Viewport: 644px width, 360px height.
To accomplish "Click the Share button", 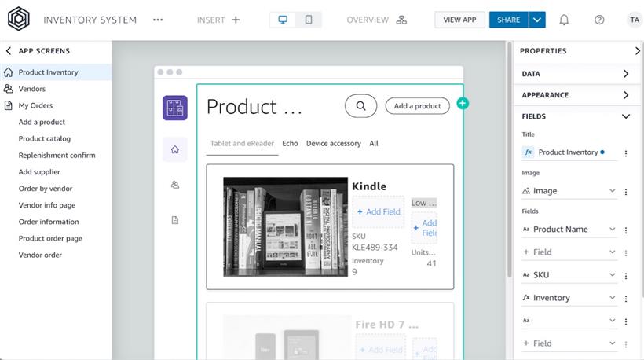I will pyautogui.click(x=508, y=20).
